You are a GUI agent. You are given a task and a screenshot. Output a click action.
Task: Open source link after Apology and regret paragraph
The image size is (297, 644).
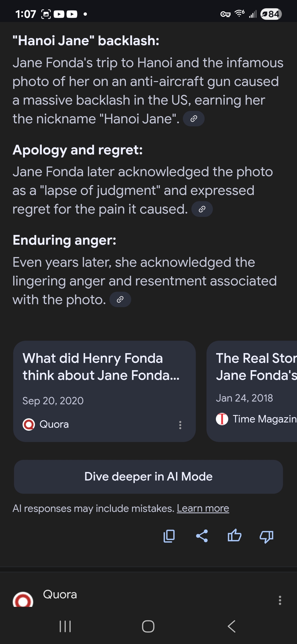click(x=202, y=209)
